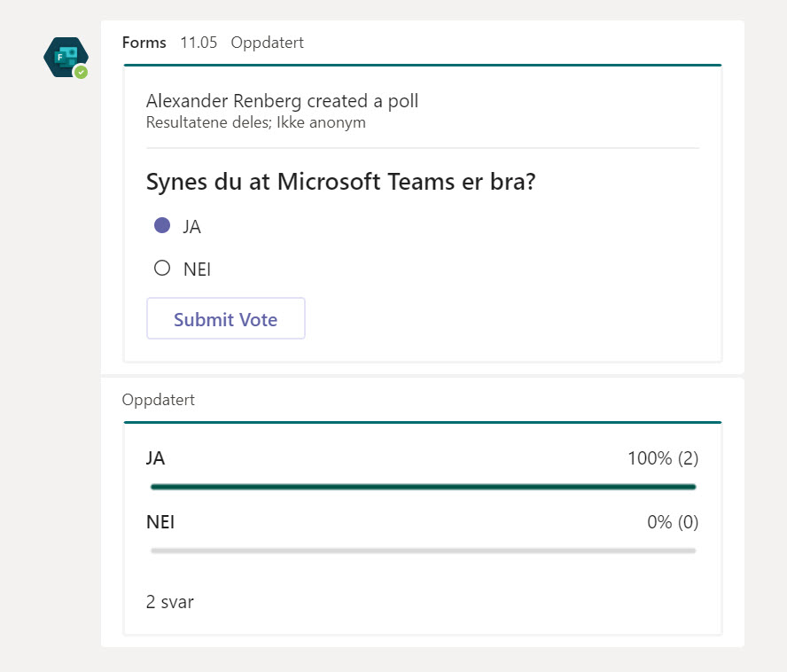Click the green checkmark badge on Forms avatar
The width and height of the screenshot is (787, 672).
click(x=79, y=72)
